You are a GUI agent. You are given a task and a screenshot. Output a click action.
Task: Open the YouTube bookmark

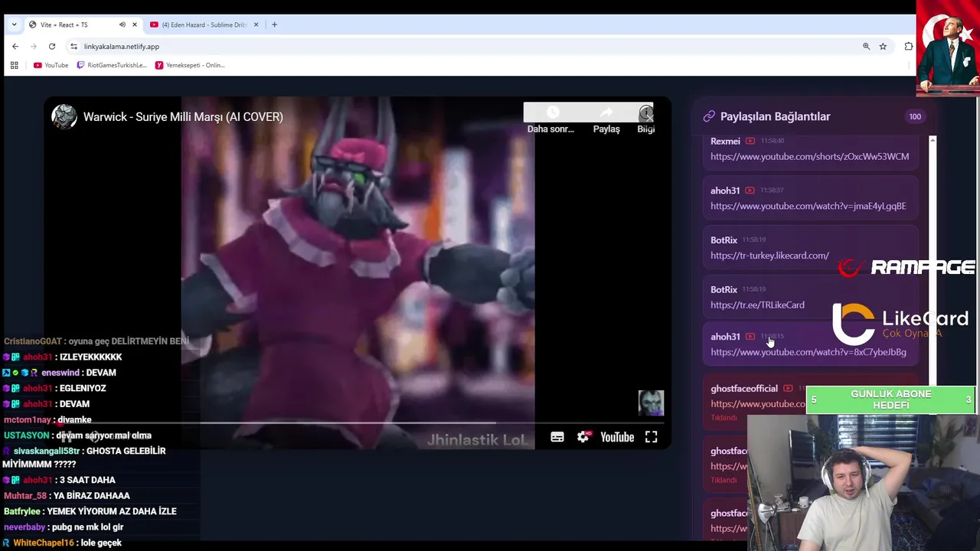51,65
